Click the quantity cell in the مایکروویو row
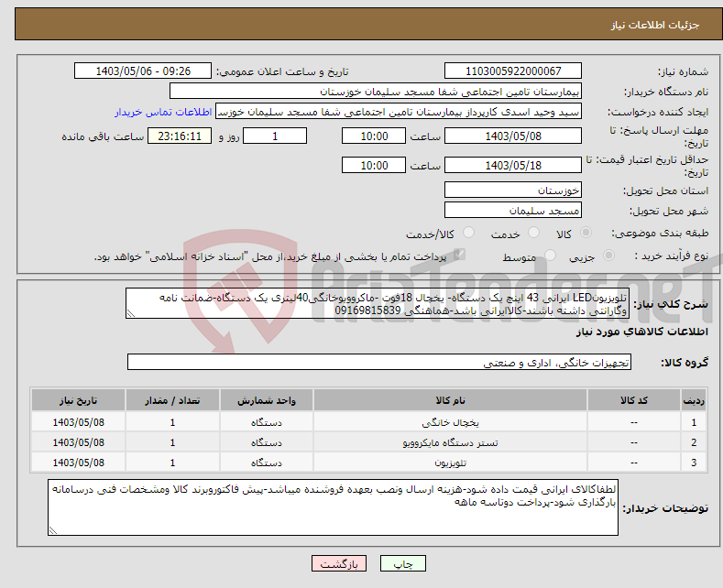This screenshot has width=723, height=588. (x=172, y=442)
